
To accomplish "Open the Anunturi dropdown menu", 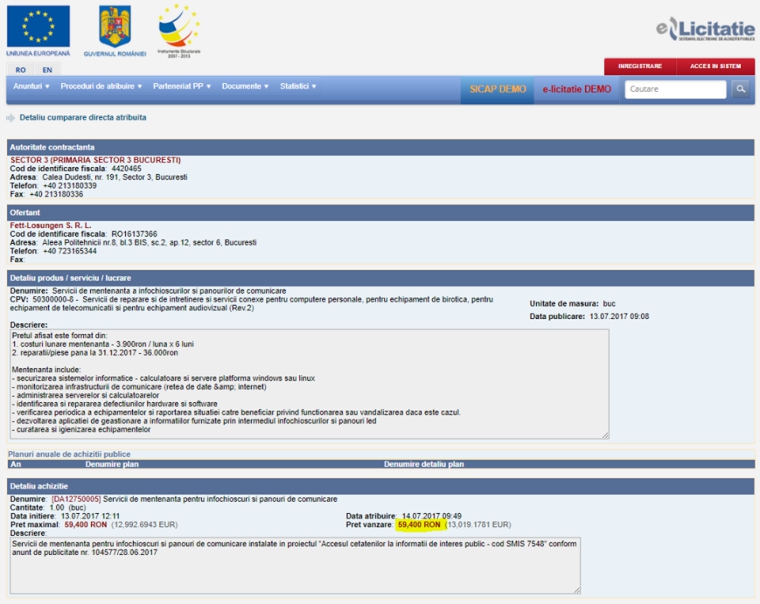I will coord(32,86).
